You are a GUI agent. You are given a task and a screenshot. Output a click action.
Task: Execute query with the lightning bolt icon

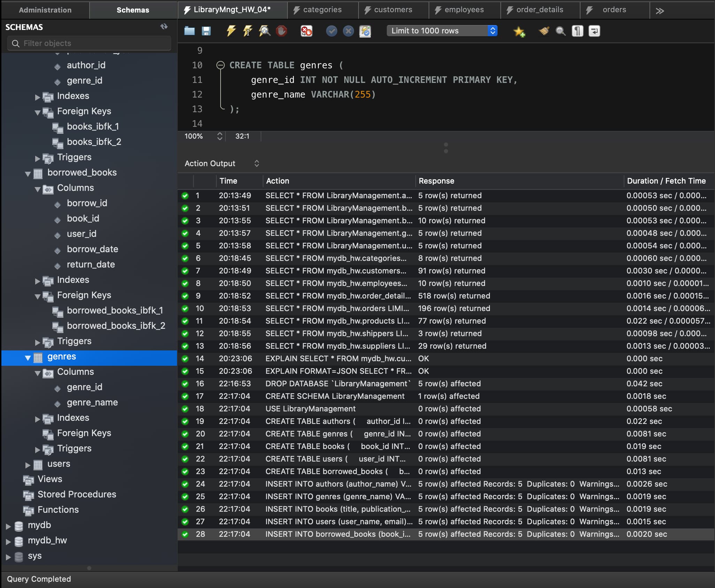[231, 31]
